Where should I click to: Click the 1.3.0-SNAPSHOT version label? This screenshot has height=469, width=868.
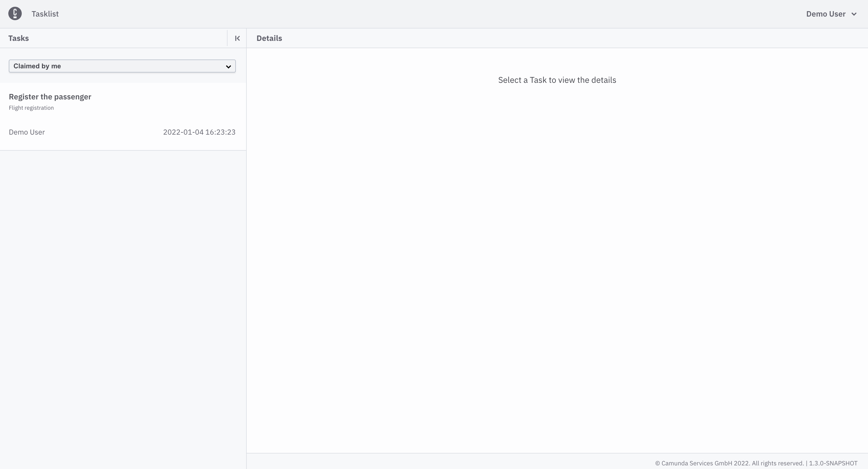[833, 463]
